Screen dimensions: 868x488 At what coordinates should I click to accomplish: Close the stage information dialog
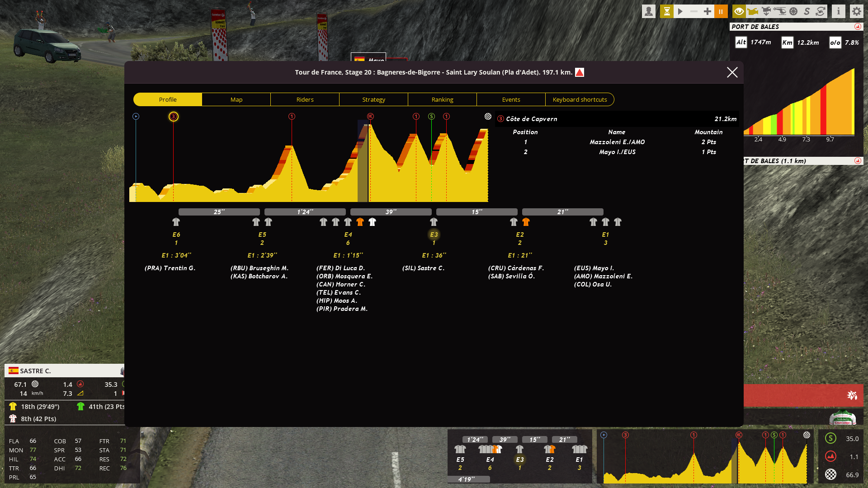click(732, 72)
